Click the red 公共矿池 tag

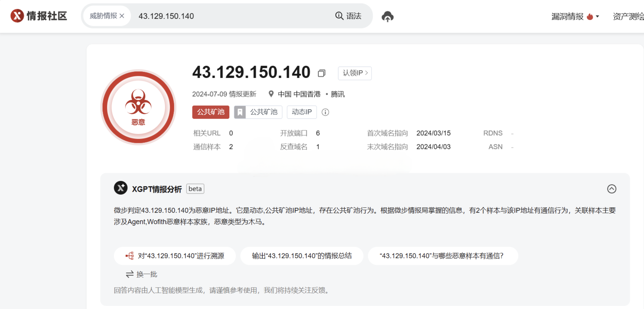pyautogui.click(x=211, y=112)
